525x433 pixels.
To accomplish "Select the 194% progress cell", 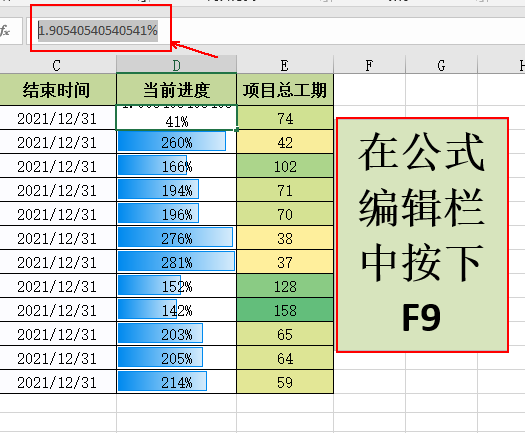I will click(x=176, y=190).
